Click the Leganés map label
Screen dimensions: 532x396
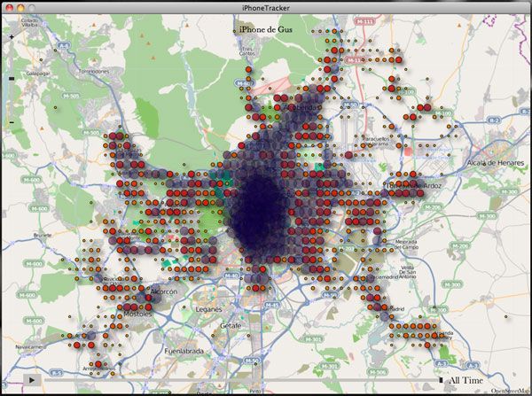[x=208, y=309]
